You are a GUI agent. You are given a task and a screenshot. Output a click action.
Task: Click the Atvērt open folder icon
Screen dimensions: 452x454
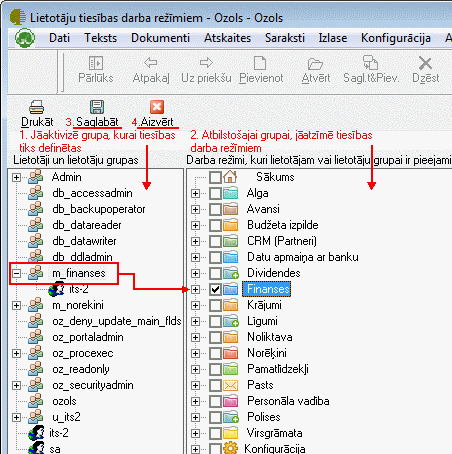[x=315, y=63]
